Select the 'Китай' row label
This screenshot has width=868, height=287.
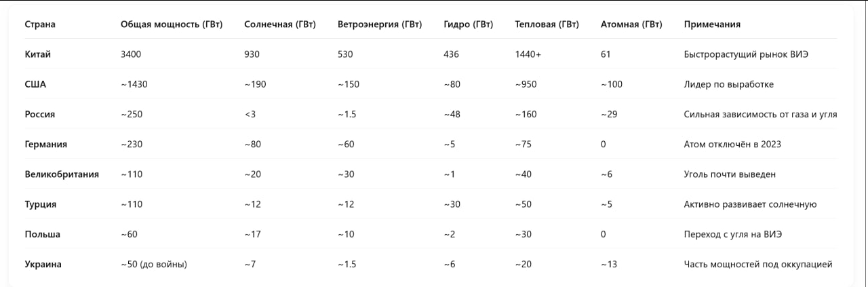[38, 55]
